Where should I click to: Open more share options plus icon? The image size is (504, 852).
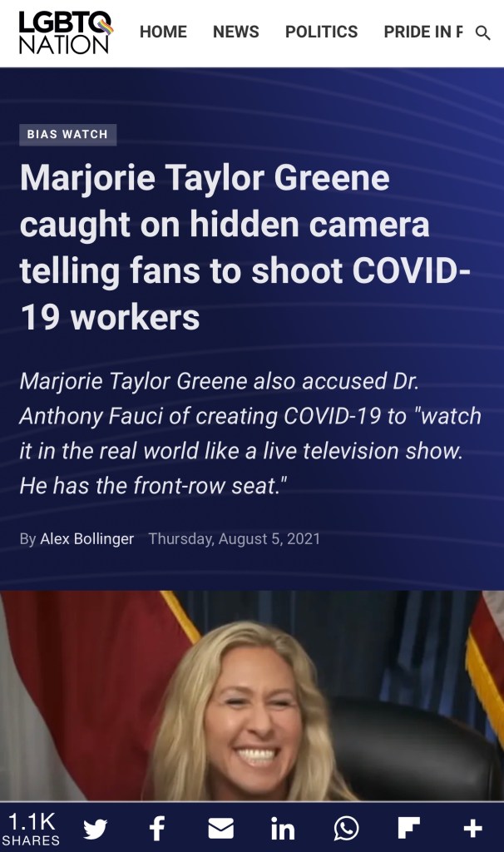[x=472, y=829]
